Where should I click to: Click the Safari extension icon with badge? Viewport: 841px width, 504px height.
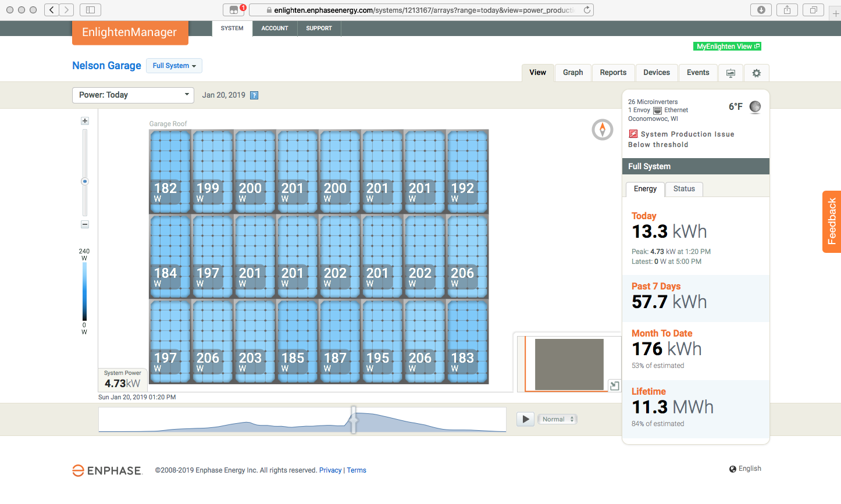234,10
